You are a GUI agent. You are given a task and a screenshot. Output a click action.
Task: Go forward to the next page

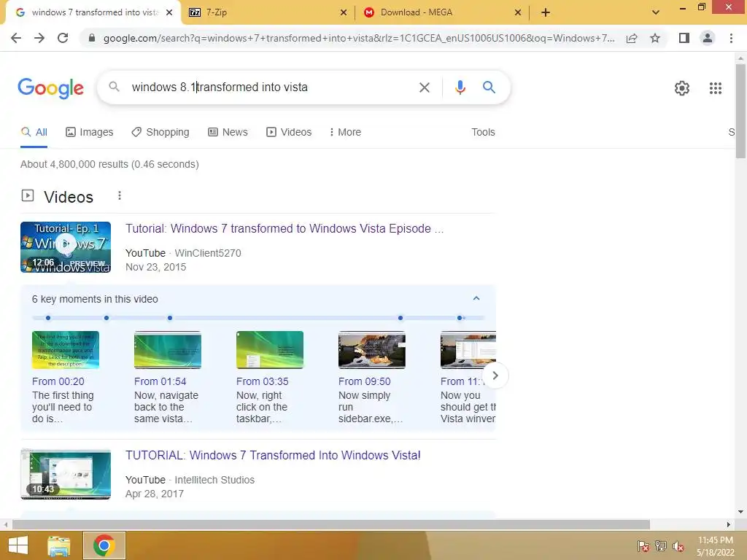[39, 38]
